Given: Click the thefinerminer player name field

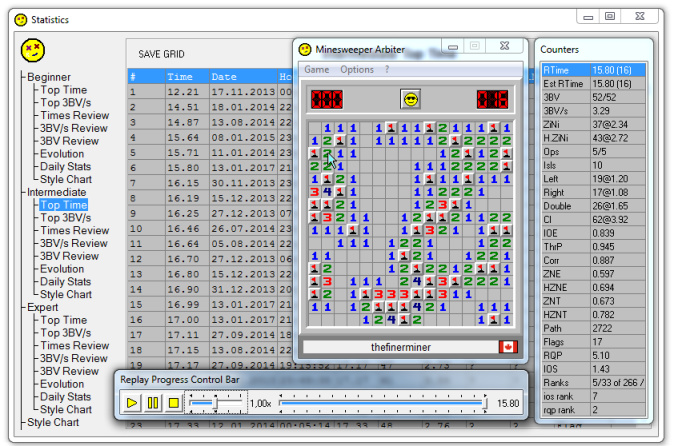Looking at the screenshot, I should click(x=401, y=347).
